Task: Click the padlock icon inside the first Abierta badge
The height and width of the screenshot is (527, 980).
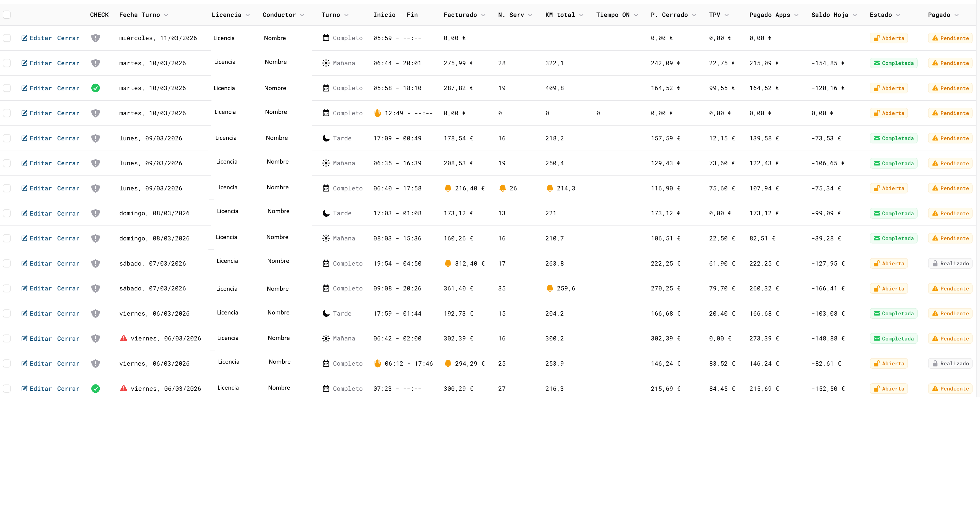Action: click(877, 38)
